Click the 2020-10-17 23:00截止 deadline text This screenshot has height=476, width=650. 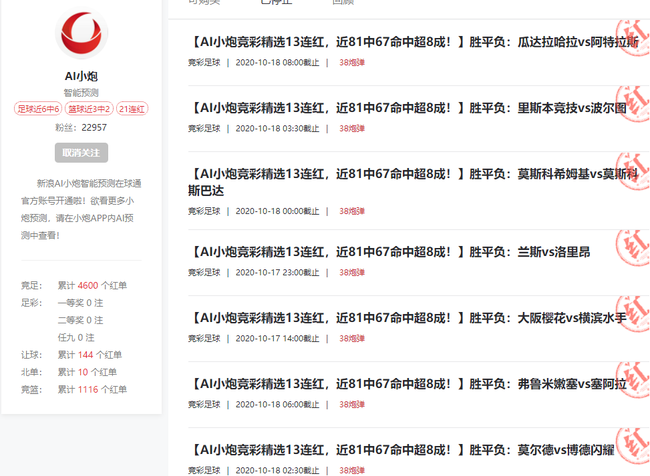tap(277, 272)
